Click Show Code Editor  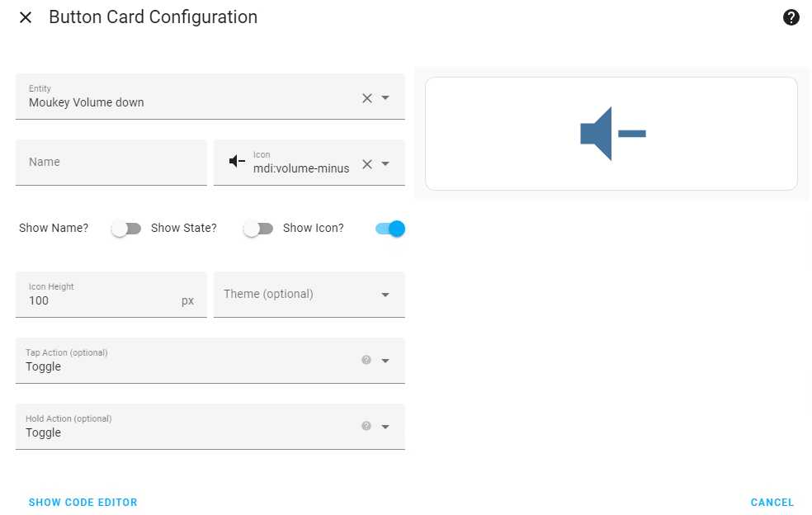(83, 502)
